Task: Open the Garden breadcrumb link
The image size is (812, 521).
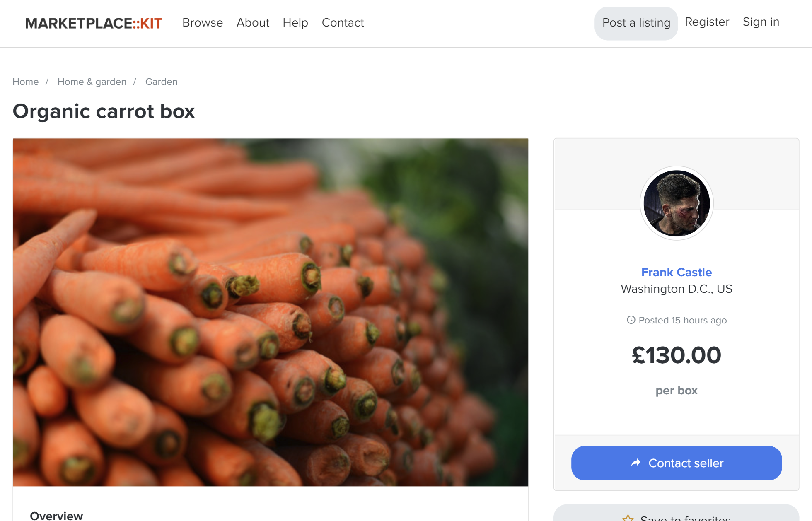Action: pos(161,82)
